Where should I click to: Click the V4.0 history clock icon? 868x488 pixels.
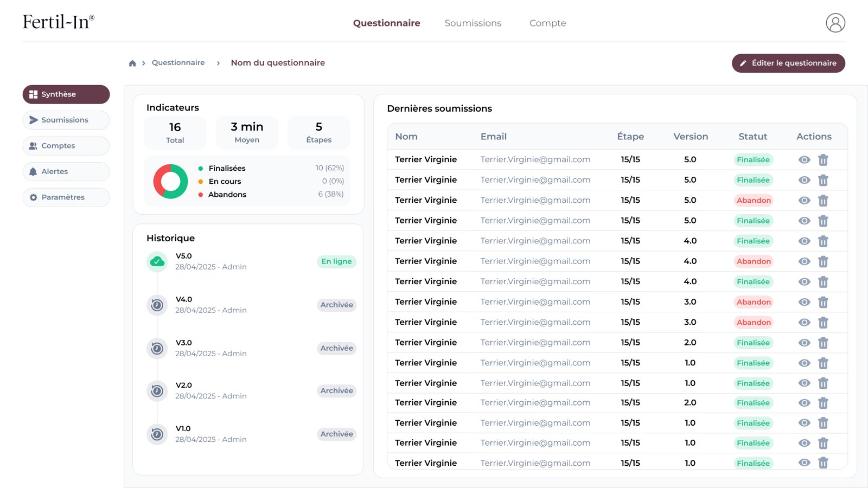[157, 305]
